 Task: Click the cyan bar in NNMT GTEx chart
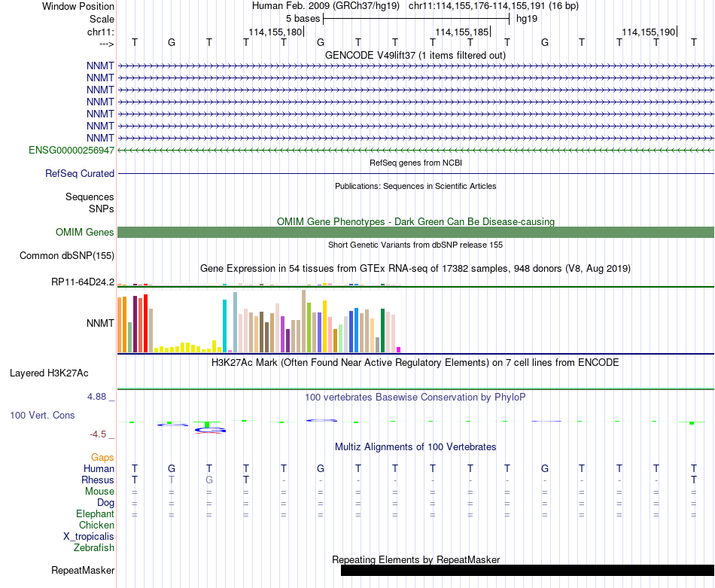[225, 326]
